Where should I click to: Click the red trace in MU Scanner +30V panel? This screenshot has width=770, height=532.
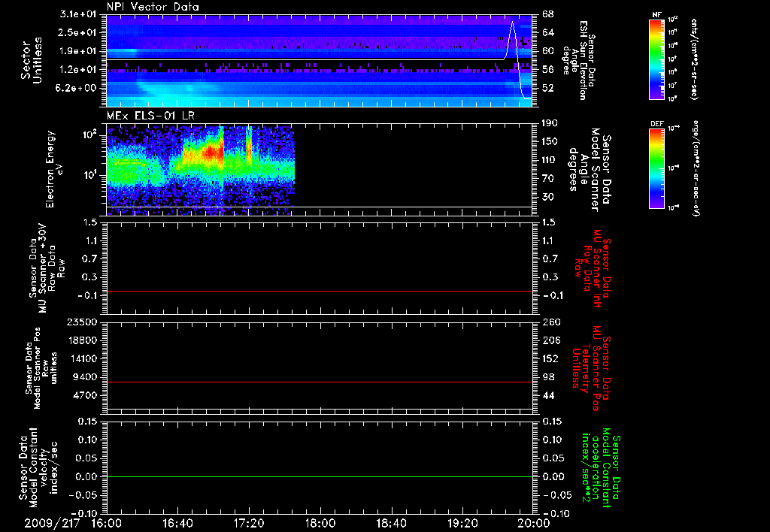pos(320,292)
